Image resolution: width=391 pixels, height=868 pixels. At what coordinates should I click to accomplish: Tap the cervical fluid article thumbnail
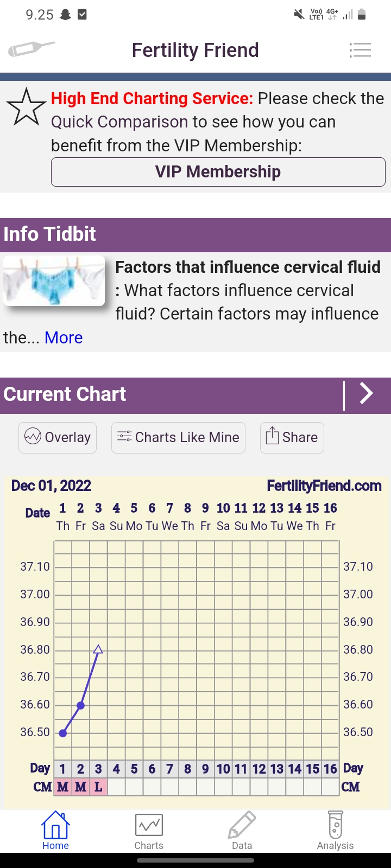(54, 280)
